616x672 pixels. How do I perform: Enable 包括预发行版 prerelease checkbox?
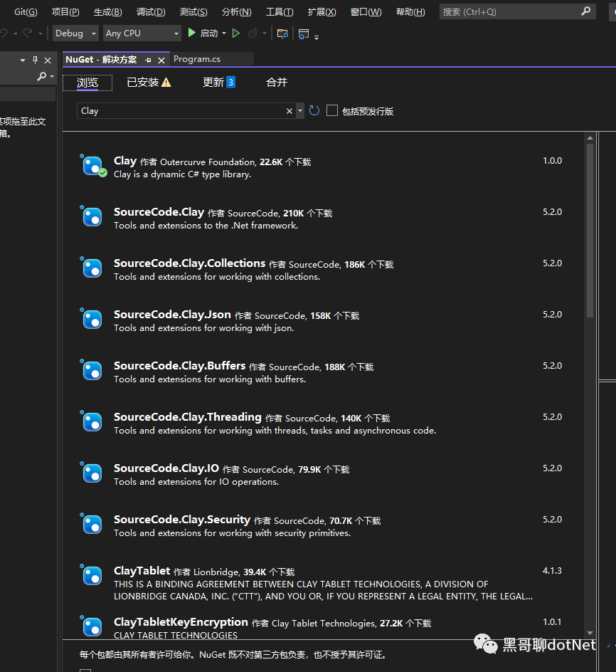point(332,110)
